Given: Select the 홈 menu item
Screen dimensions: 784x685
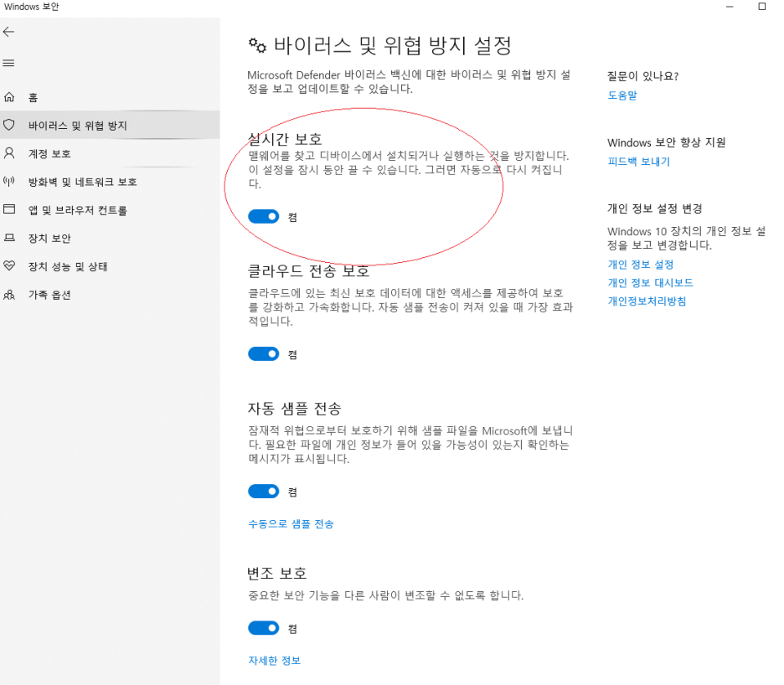Looking at the screenshot, I should pos(110,97).
